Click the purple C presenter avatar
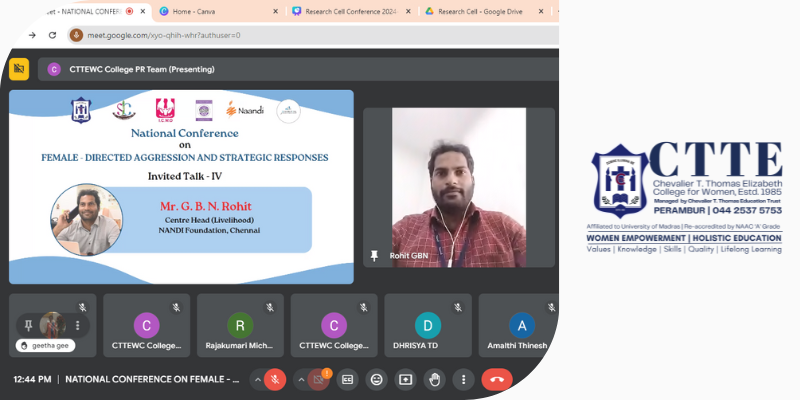This screenshot has height=400, width=800. (x=54, y=69)
